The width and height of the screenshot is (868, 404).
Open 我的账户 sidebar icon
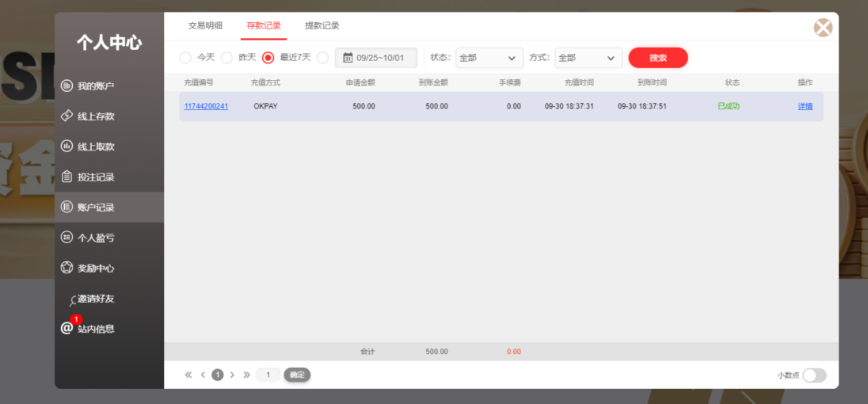pos(67,86)
